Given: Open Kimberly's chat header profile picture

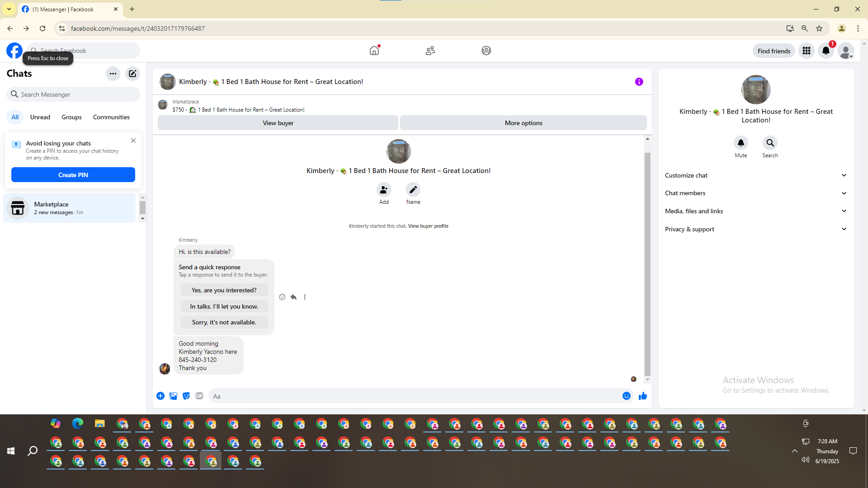Looking at the screenshot, I should (168, 82).
